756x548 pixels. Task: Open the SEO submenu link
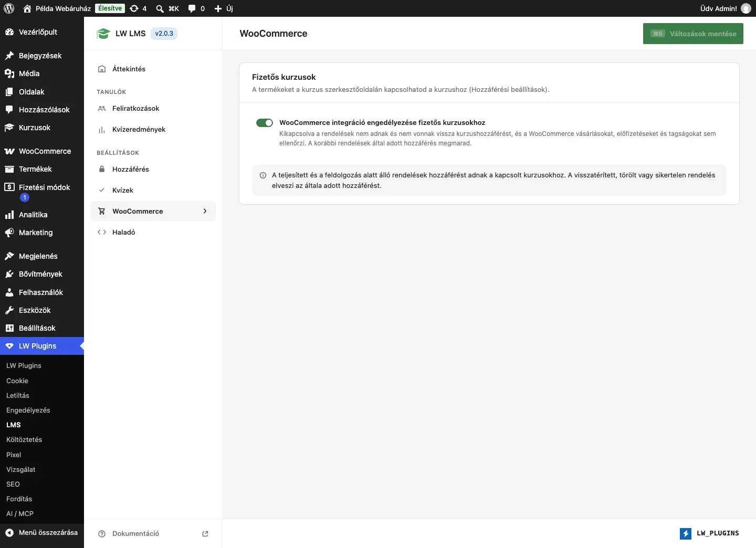13,484
